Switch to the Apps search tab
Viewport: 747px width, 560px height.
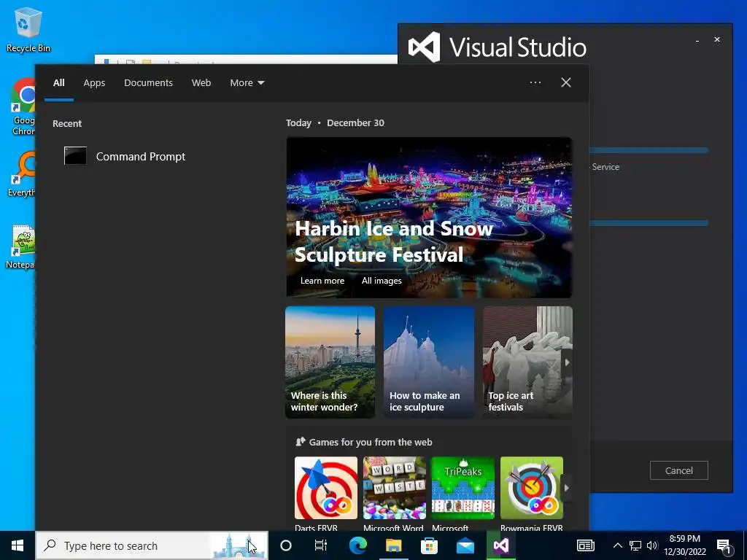click(94, 83)
